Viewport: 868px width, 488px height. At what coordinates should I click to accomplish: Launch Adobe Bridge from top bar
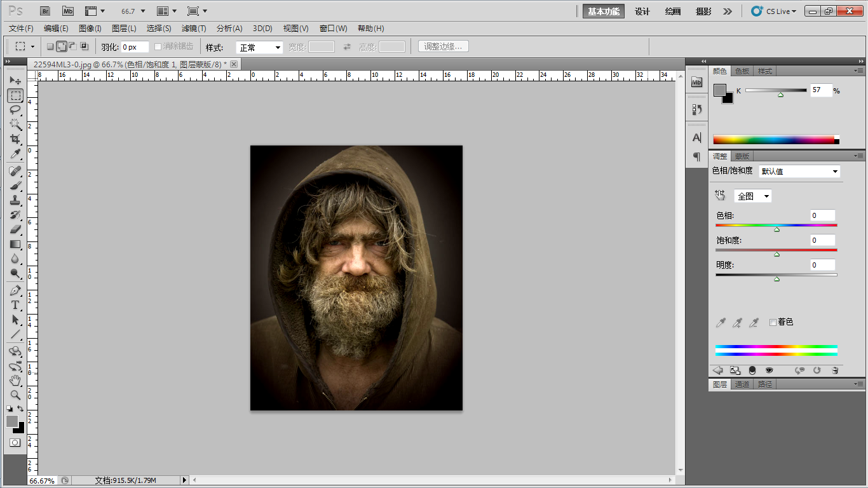(45, 11)
